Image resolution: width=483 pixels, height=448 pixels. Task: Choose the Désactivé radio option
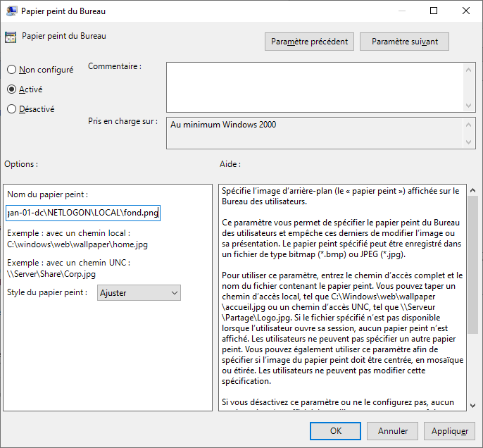click(11, 109)
